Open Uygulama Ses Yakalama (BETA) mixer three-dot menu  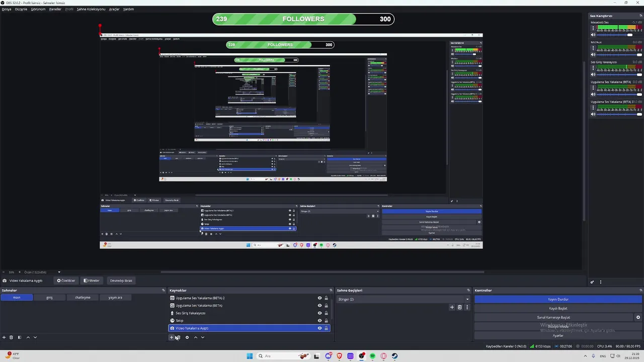[x=593, y=87]
